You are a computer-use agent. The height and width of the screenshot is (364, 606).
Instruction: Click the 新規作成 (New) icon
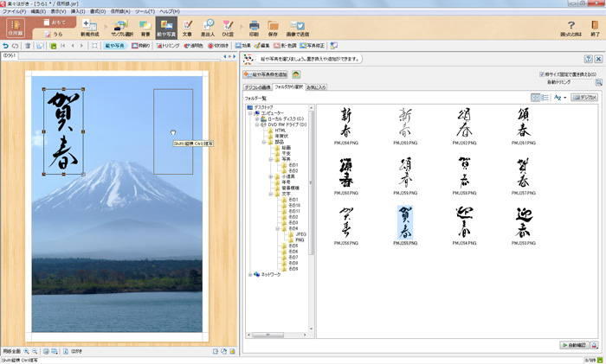(x=89, y=29)
